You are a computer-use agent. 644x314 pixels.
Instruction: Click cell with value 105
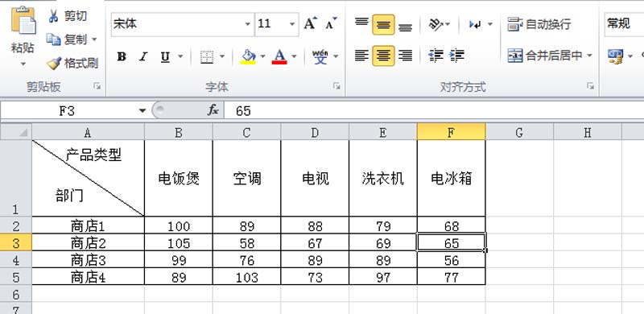(179, 243)
